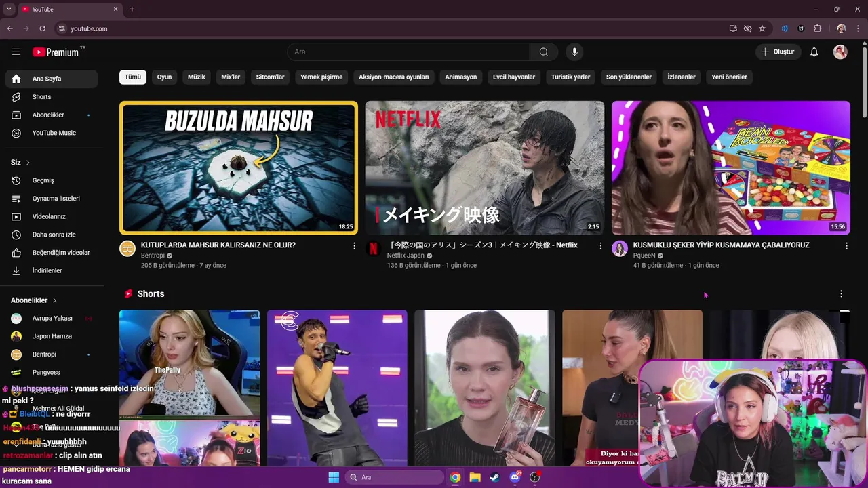Open the Chrome three-dot menu

coord(858,28)
